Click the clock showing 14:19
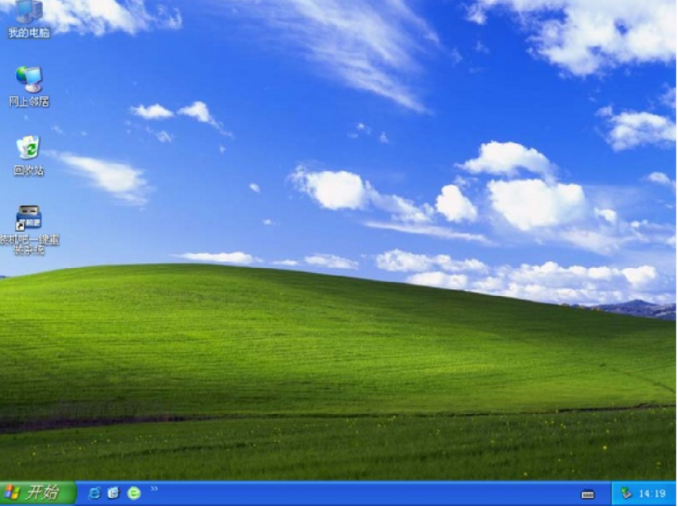Image resolution: width=678 pixels, height=507 pixels. pos(652,493)
